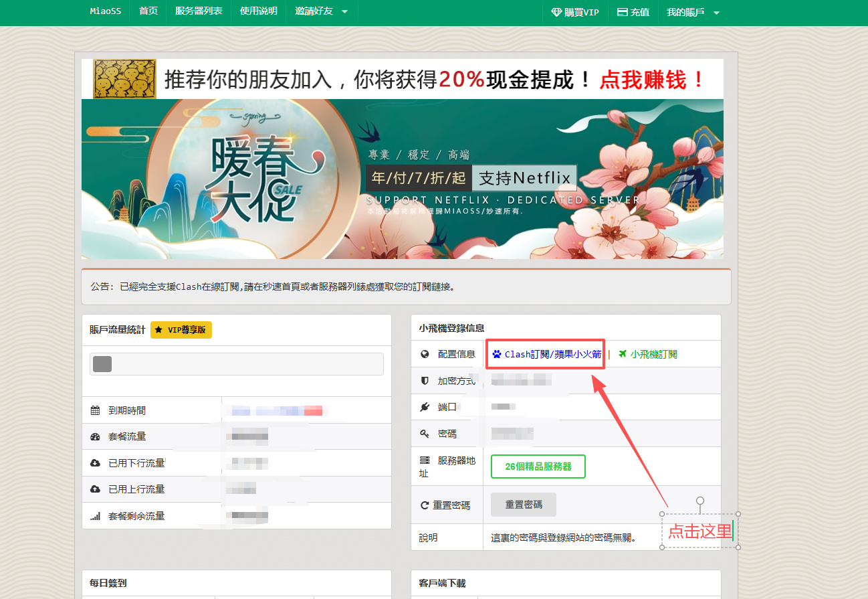Click the plug icon next to 端口
The height and width of the screenshot is (599, 868).
(x=425, y=407)
